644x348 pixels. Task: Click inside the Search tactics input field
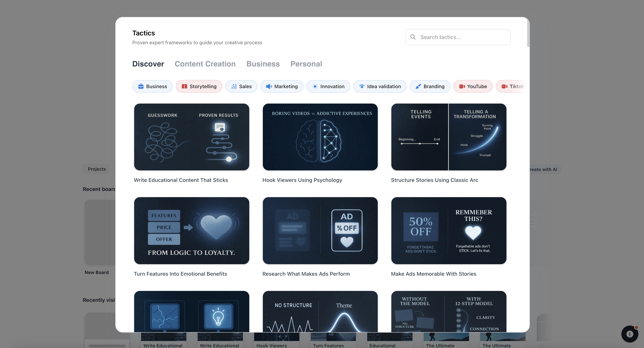click(457, 37)
